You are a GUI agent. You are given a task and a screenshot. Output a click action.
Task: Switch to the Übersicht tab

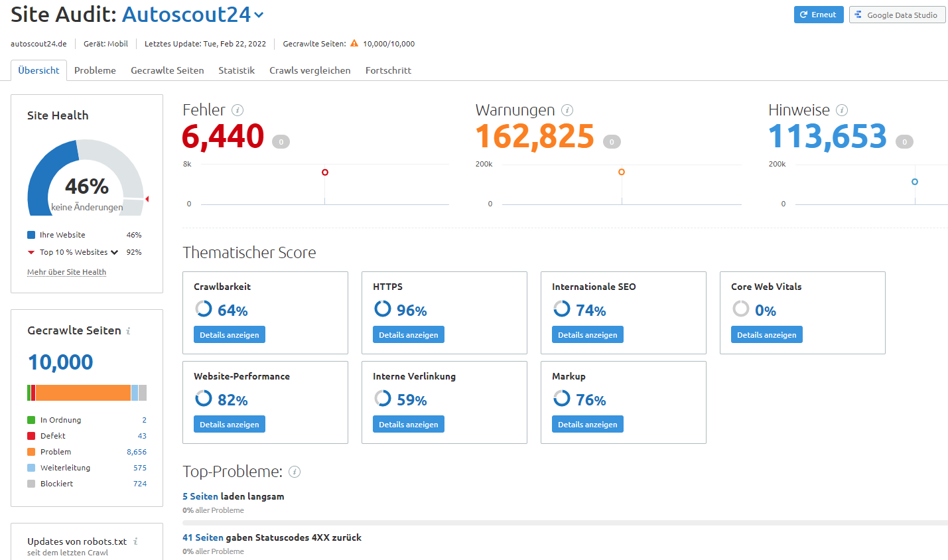tap(38, 70)
